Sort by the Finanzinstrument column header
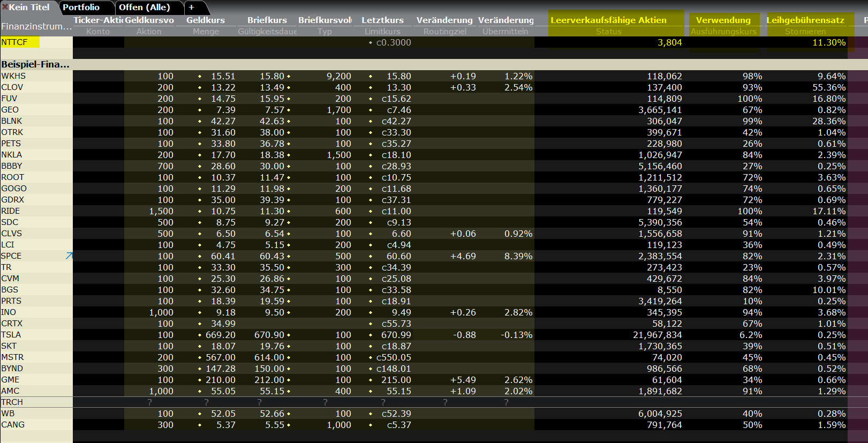This screenshot has width=868, height=443. point(36,26)
